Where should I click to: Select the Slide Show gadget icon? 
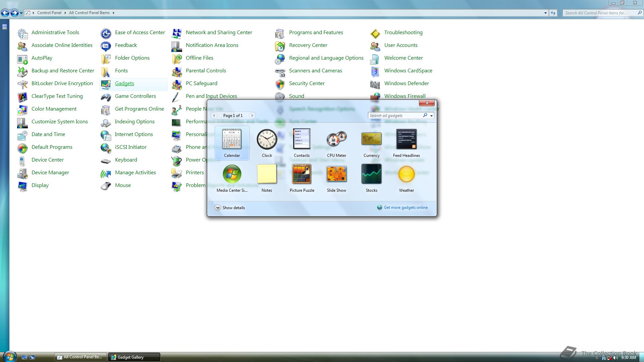click(336, 174)
